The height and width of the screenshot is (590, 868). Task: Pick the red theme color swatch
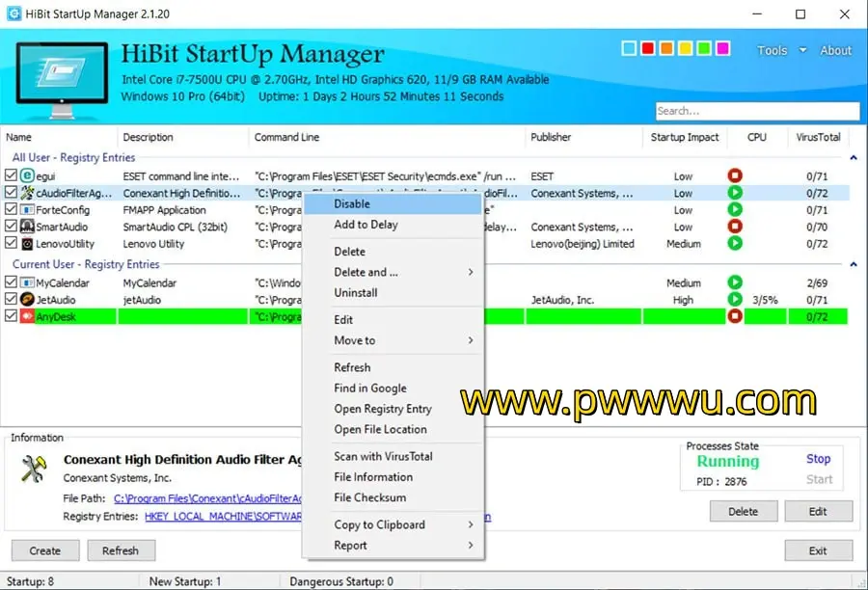648,48
